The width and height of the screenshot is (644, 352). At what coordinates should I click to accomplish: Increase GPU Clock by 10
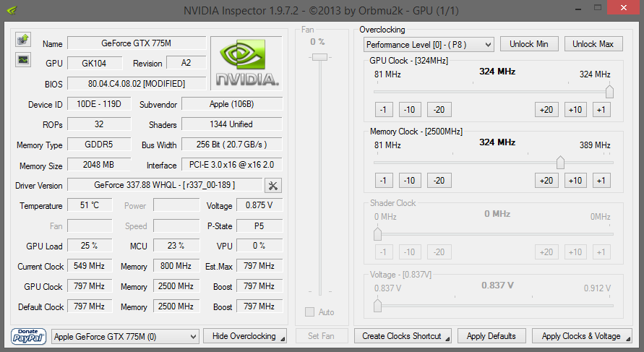(575, 110)
